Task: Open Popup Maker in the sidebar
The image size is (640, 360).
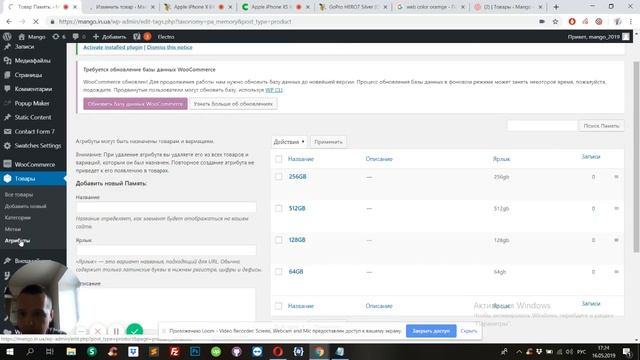Action: [32, 103]
